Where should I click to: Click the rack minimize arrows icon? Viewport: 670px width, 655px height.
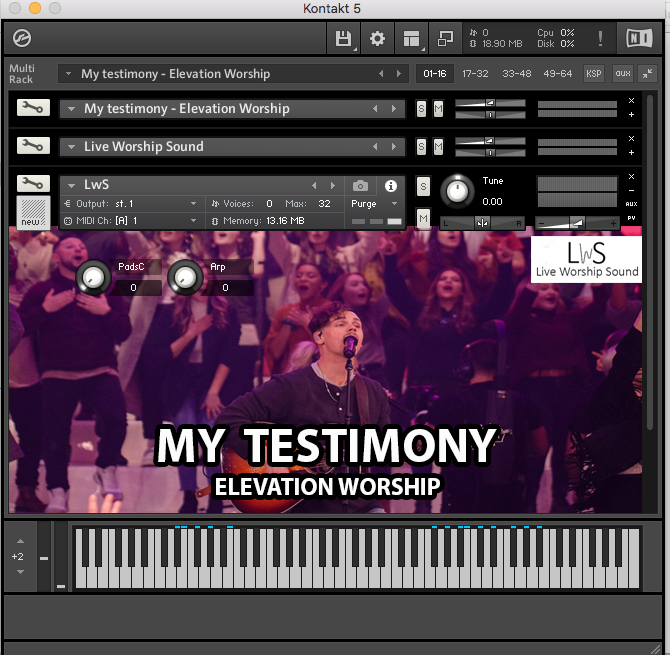648,73
